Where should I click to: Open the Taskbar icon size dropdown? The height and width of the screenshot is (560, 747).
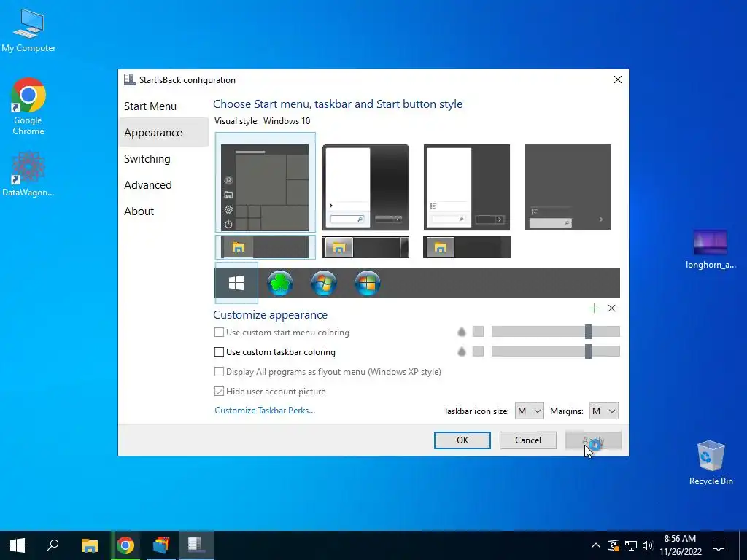click(530, 411)
